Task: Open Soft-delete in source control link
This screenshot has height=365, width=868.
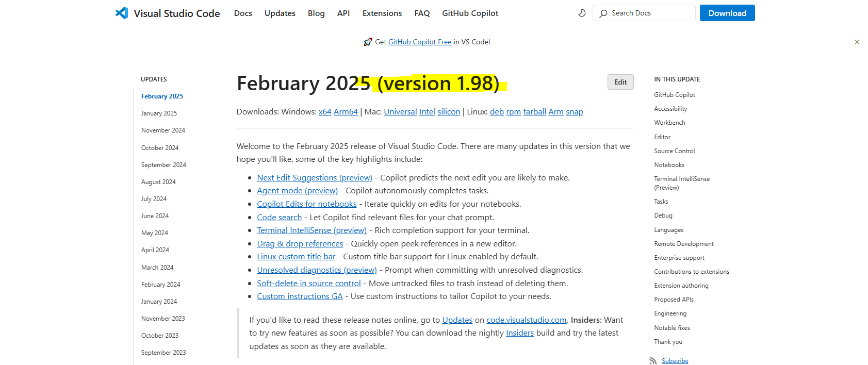Action: [x=309, y=284]
